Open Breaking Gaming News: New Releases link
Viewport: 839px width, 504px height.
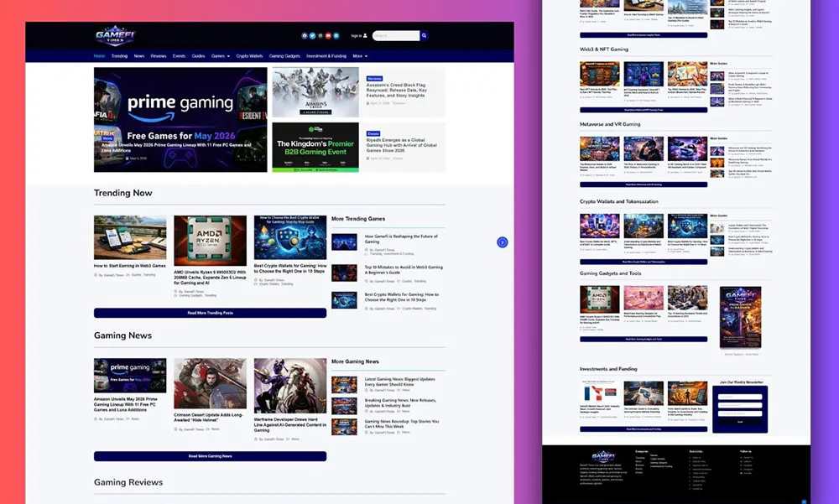(x=400, y=403)
